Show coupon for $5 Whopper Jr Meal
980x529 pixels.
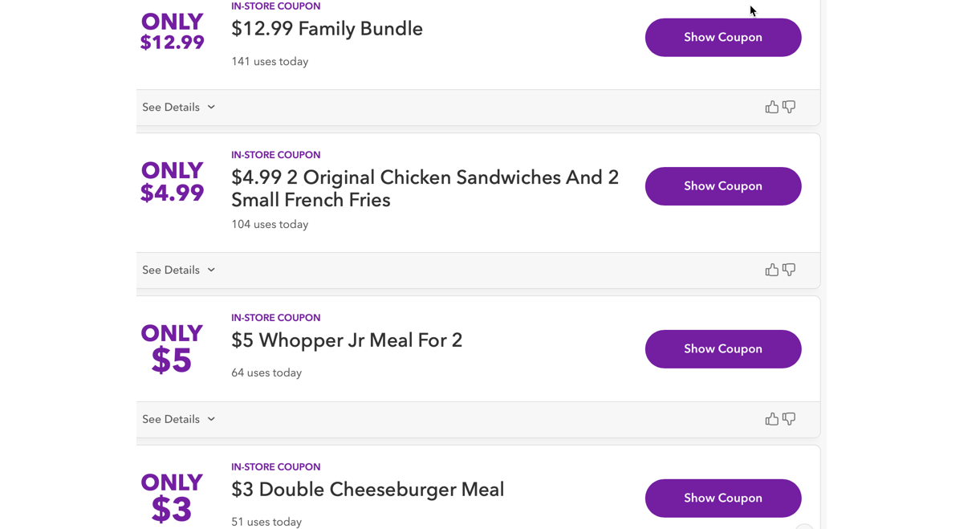[722, 349]
